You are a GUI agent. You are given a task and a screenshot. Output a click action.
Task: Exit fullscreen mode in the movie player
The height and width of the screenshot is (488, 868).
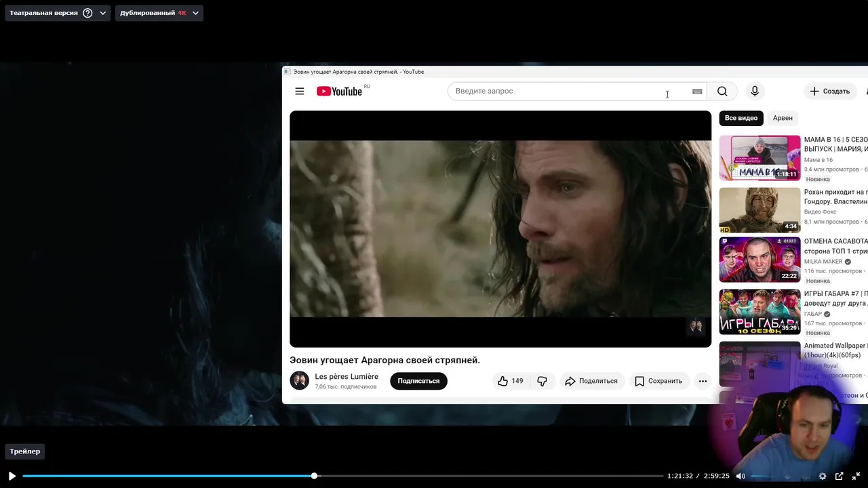(x=856, y=476)
